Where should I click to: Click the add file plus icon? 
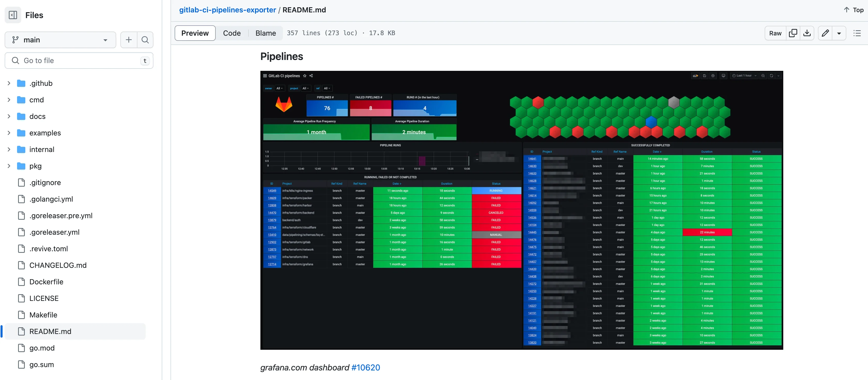pyautogui.click(x=129, y=40)
